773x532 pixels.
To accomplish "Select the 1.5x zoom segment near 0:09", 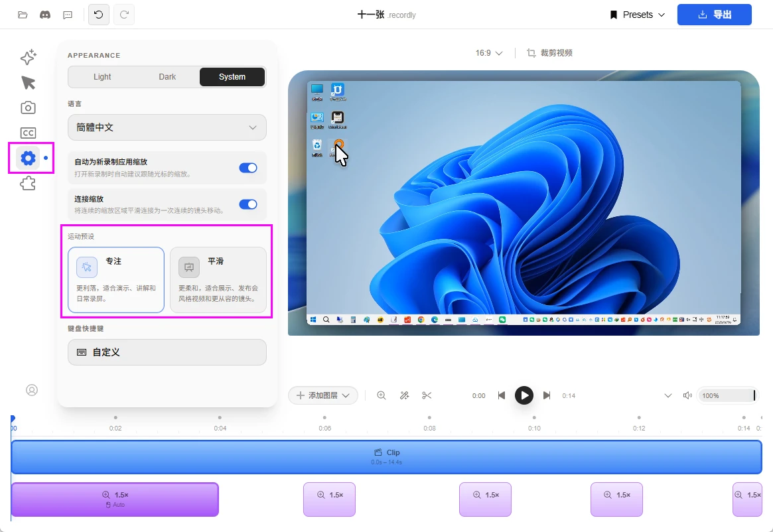I will pyautogui.click(x=485, y=499).
